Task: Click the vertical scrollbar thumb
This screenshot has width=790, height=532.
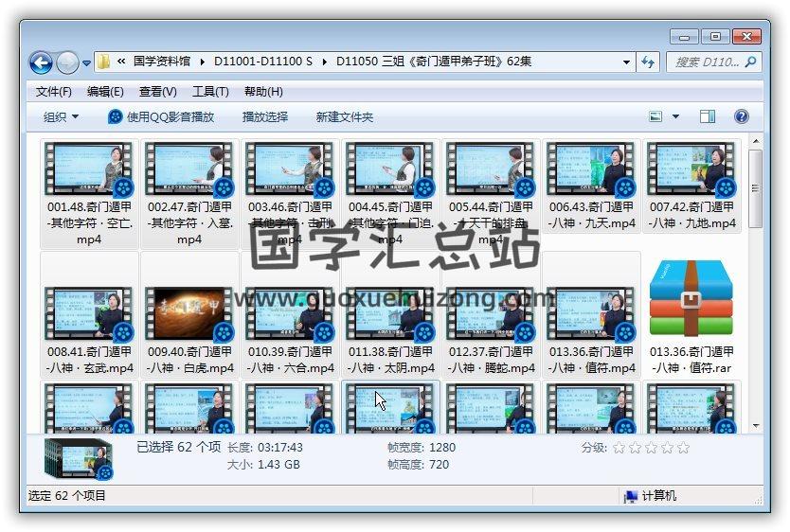Action: point(755,188)
